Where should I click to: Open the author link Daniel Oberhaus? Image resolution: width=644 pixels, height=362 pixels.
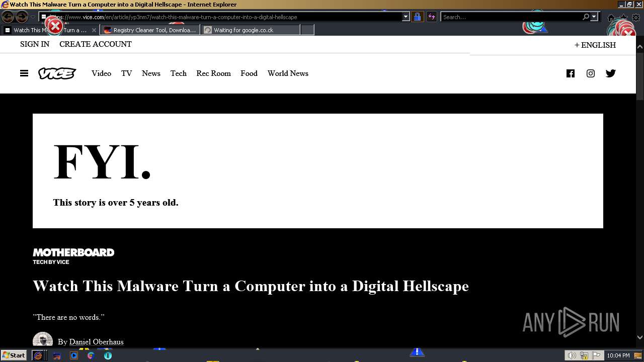pos(96,342)
